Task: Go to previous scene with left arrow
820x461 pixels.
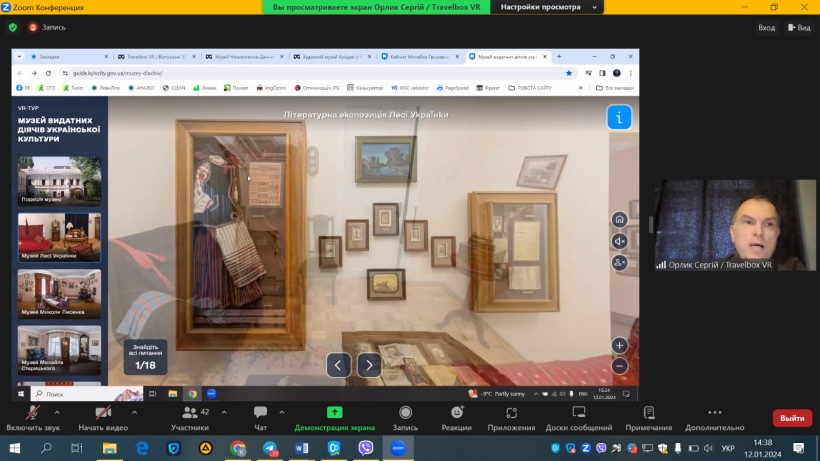Action: pyautogui.click(x=338, y=365)
